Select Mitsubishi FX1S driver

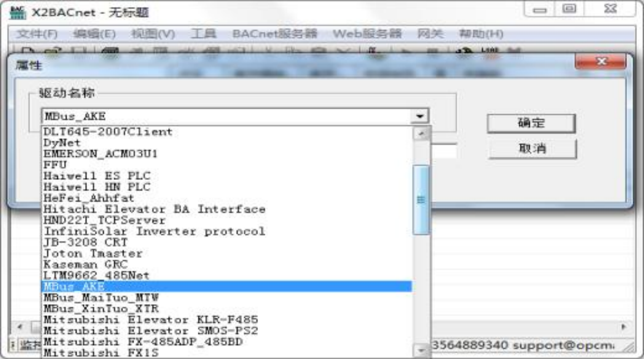pos(226,353)
